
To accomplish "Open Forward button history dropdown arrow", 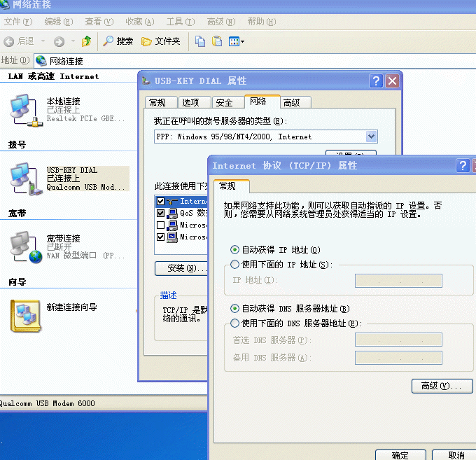I will [x=73, y=41].
